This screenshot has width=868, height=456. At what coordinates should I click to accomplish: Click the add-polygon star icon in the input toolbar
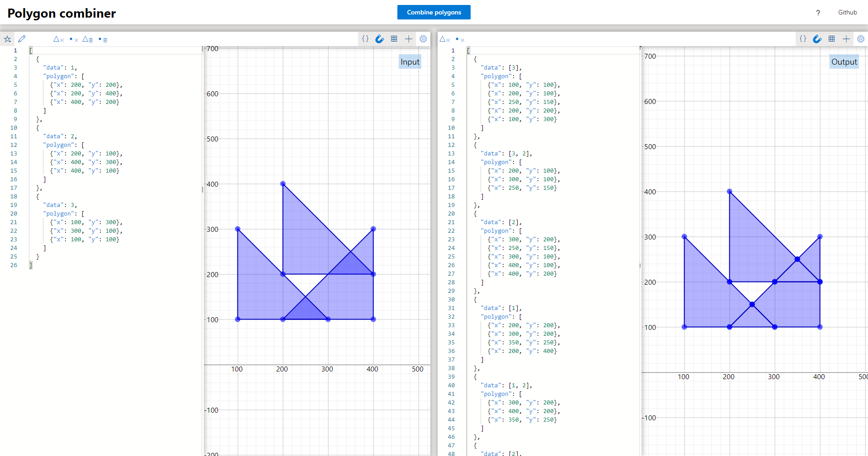pos(8,39)
